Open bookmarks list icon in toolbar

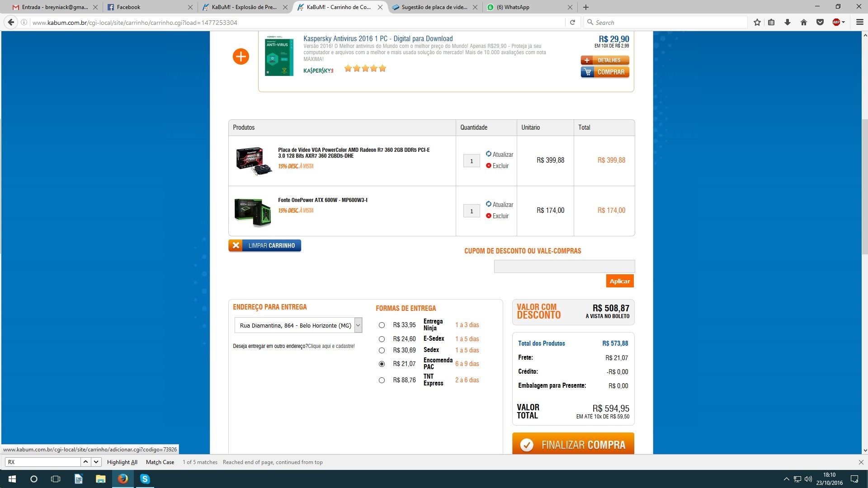771,22
